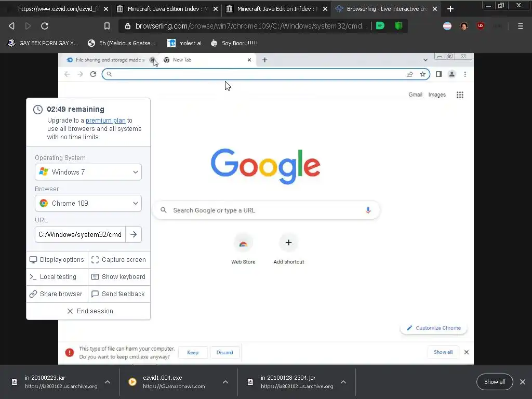Go back in the outer browser

click(x=11, y=26)
